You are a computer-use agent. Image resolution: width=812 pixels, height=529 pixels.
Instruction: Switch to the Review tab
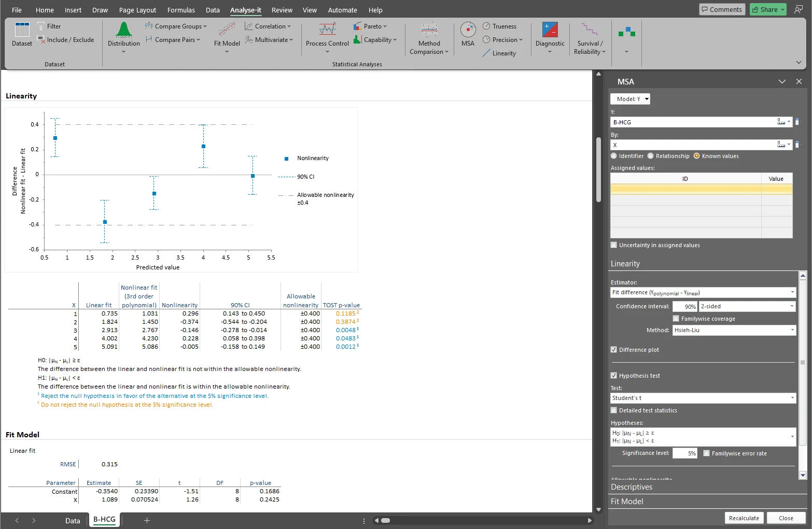pyautogui.click(x=282, y=10)
